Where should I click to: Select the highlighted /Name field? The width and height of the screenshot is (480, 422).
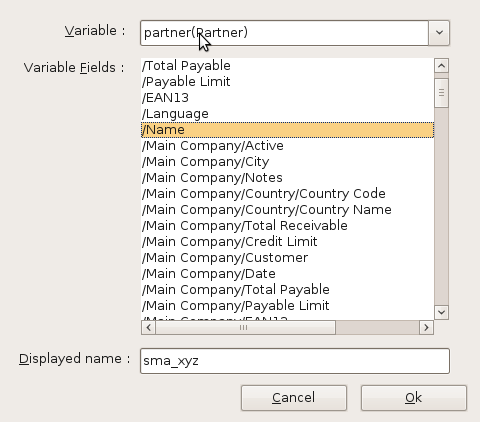pos(287,130)
